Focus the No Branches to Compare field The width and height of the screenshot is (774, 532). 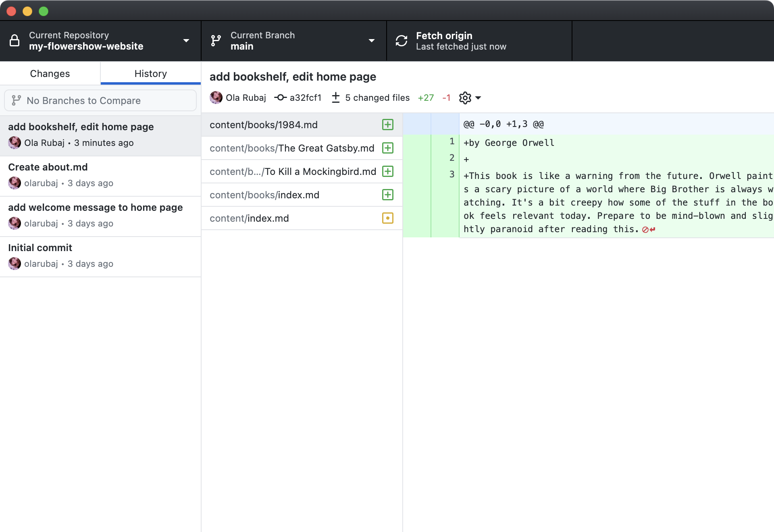tap(100, 100)
